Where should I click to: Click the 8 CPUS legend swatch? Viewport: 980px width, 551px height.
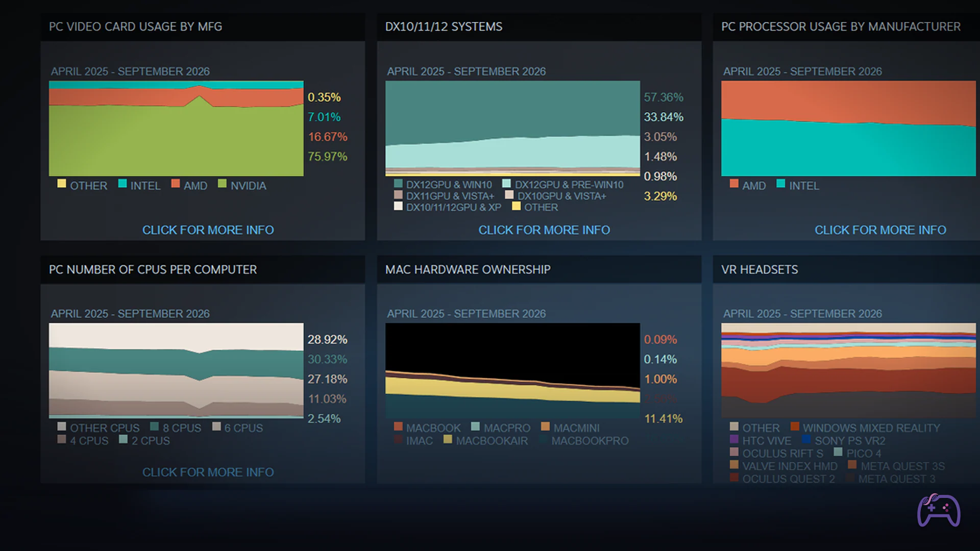pos(154,427)
